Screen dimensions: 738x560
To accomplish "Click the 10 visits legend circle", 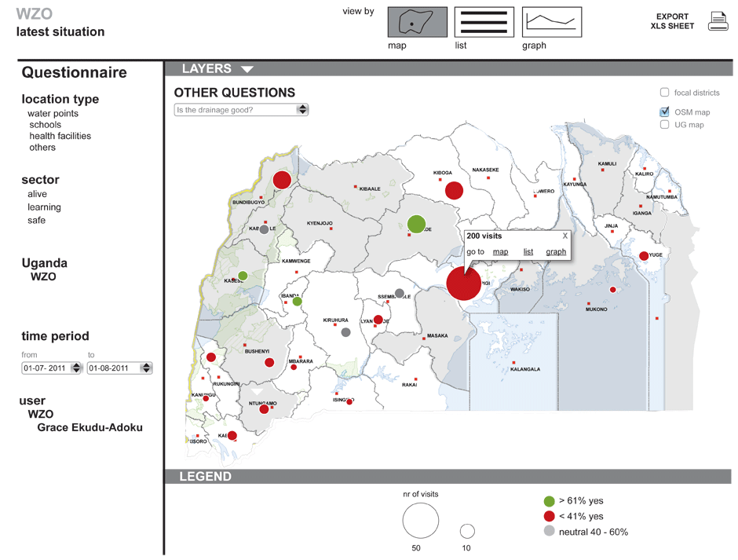I will tap(467, 531).
